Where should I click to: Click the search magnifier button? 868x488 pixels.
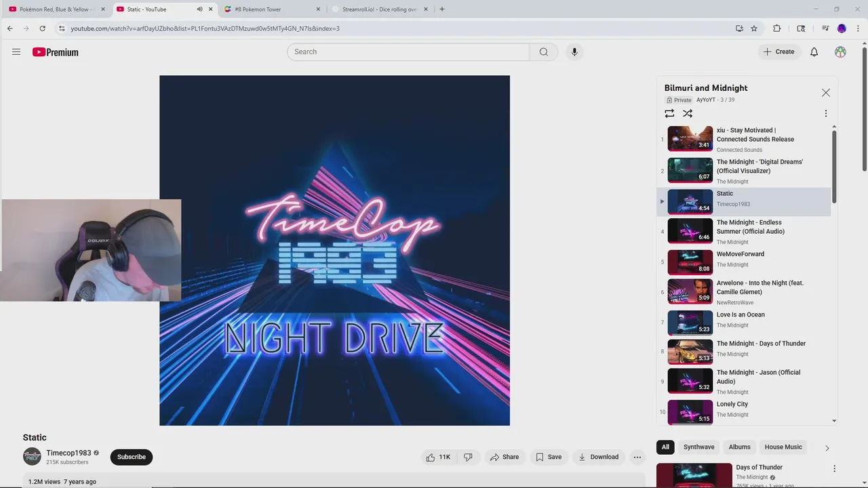pos(544,52)
